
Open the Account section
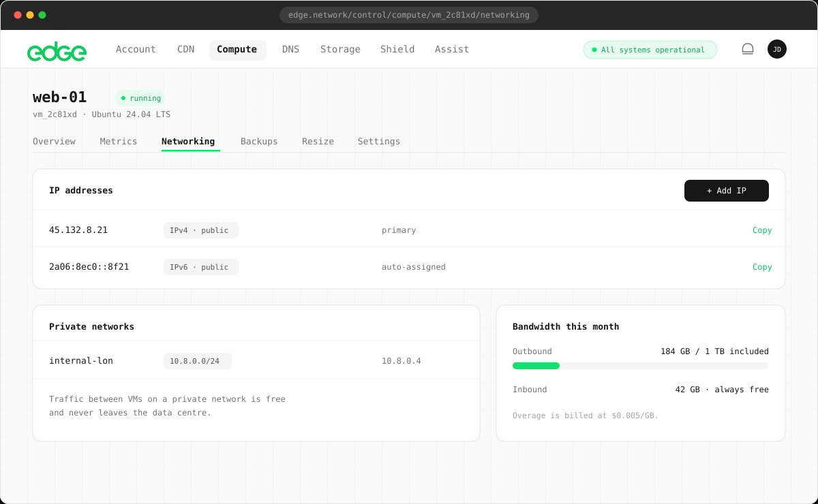click(136, 49)
